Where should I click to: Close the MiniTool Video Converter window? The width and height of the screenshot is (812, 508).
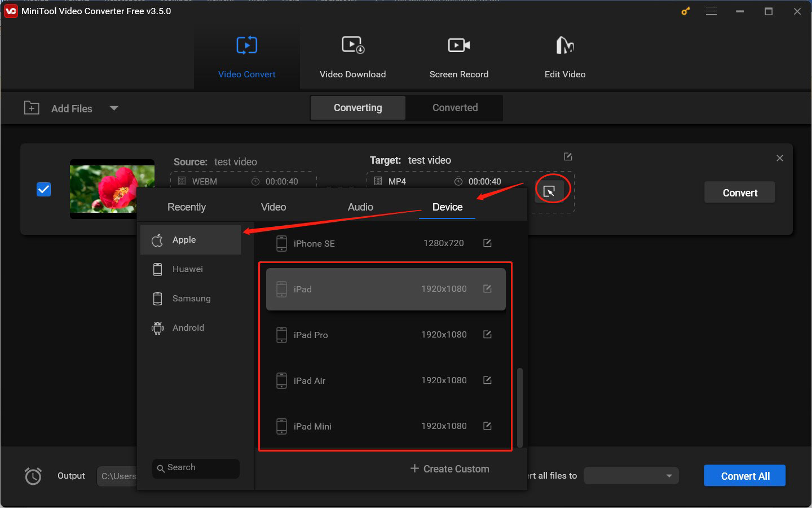[797, 11]
